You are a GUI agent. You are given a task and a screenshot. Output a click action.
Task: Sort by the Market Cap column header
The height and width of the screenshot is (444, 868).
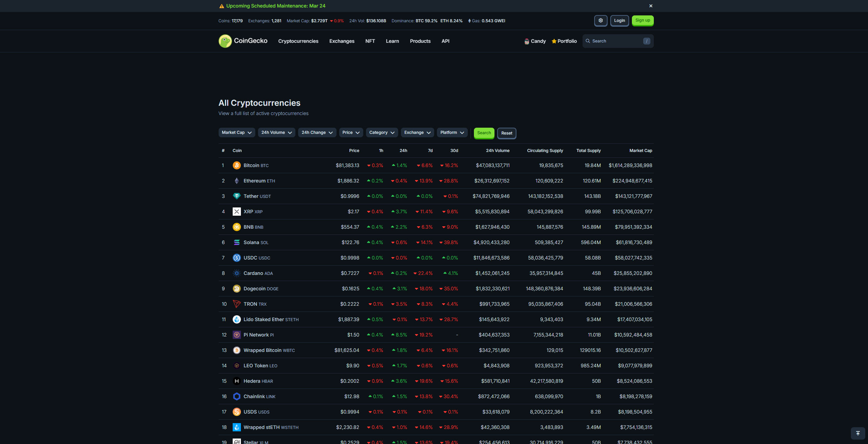pos(641,151)
